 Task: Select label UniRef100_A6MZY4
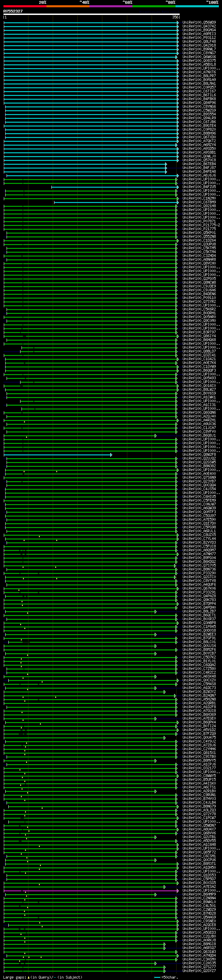(x=199, y=145)
